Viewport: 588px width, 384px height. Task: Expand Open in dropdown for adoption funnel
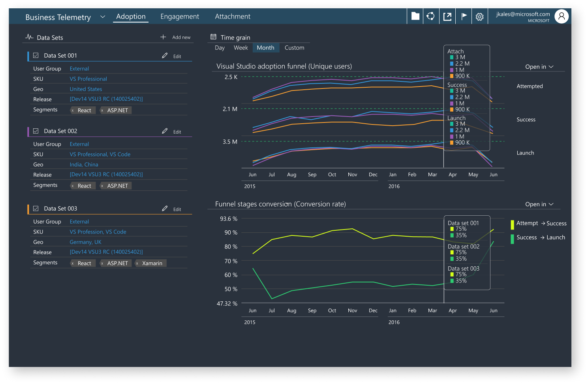tap(551, 67)
